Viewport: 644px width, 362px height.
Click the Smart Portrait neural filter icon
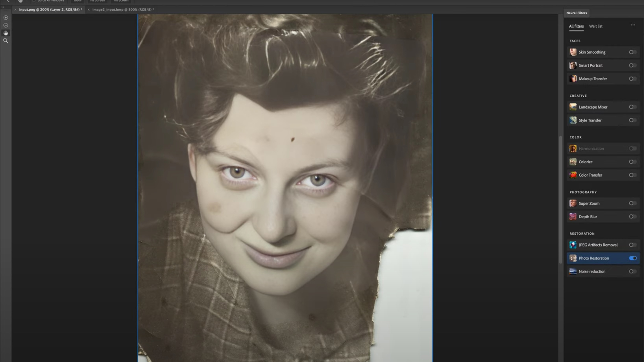pos(573,65)
